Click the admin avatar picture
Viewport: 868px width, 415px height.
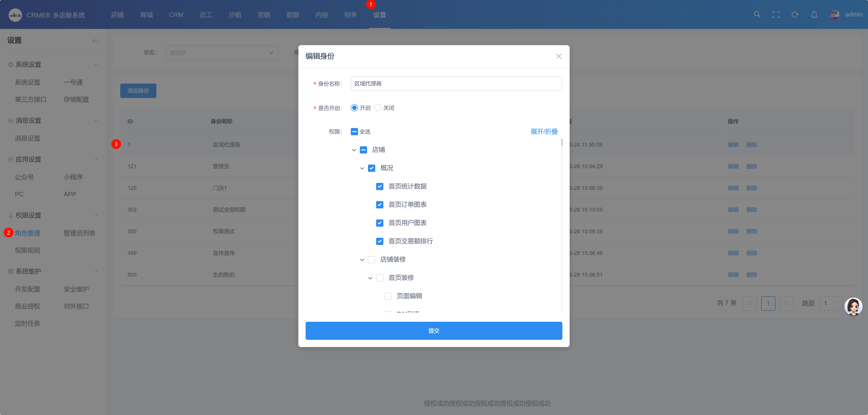click(835, 14)
